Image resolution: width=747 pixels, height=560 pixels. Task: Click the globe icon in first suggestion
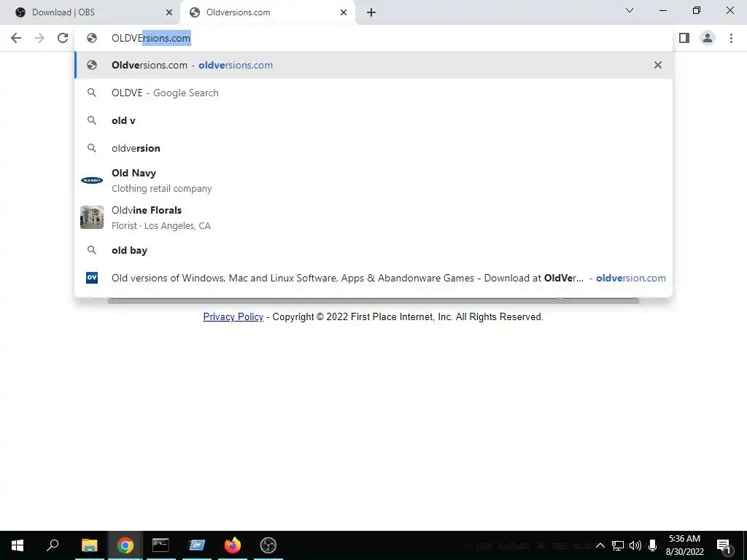(x=92, y=65)
